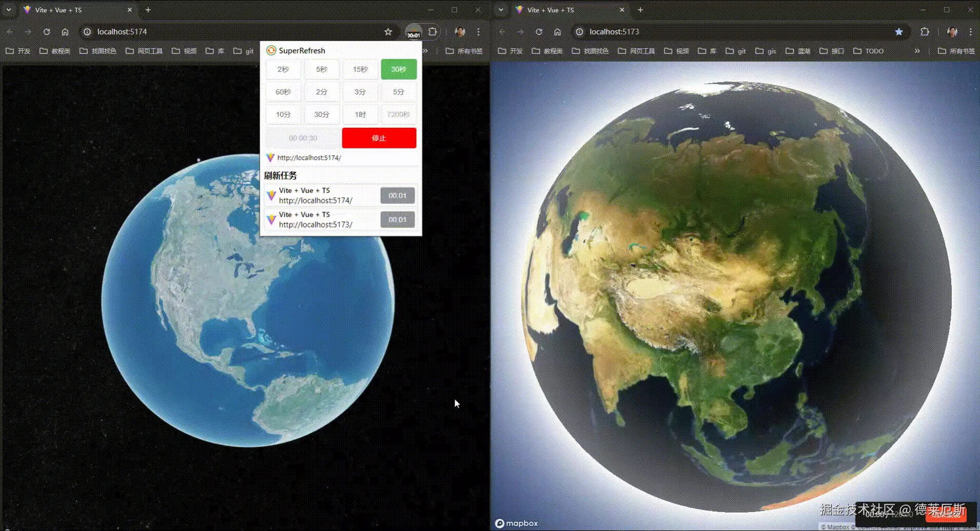
Task: View site information for localhost:5173
Action: [579, 32]
